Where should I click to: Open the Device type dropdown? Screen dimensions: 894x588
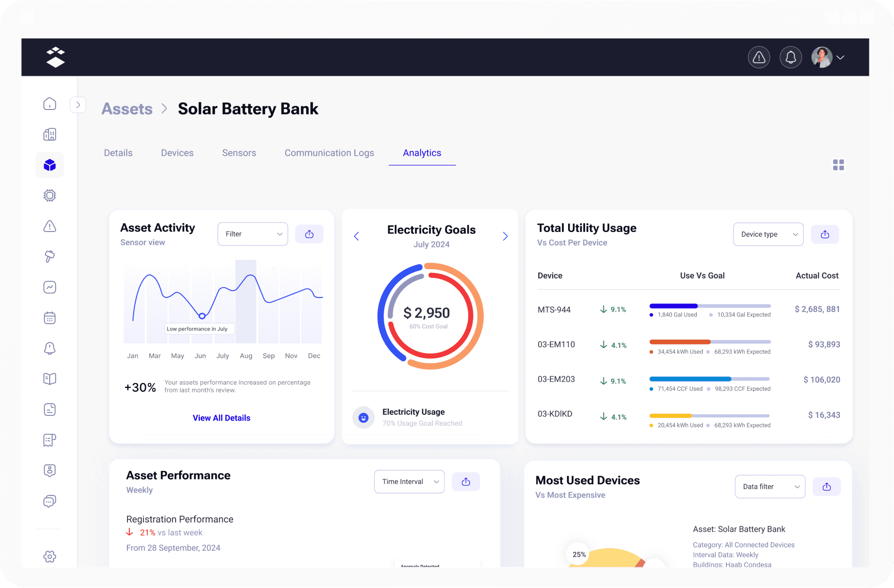point(768,234)
